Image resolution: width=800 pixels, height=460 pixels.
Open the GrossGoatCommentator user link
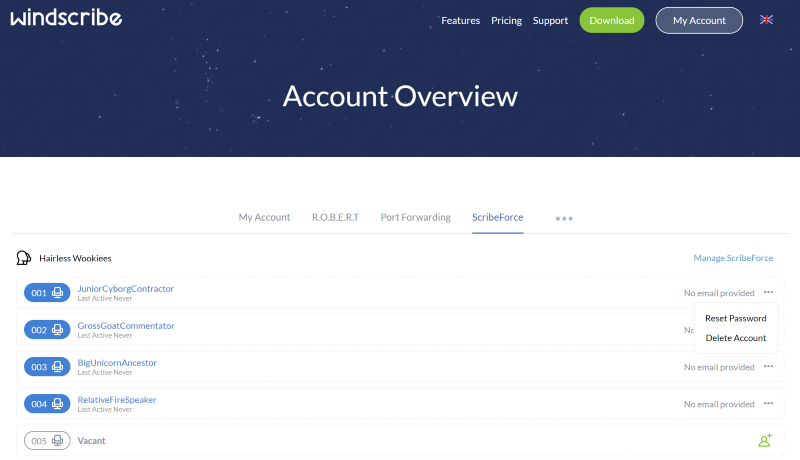coord(126,325)
